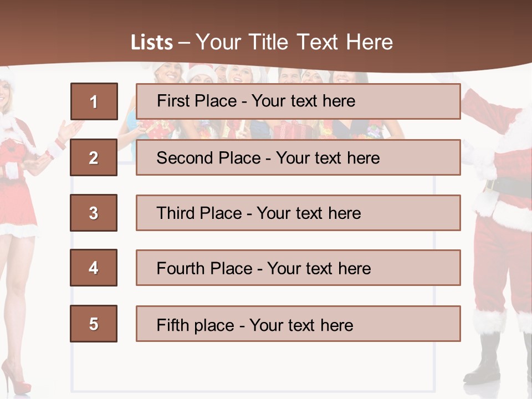Select the Fifth place text bar
Screen dimensions: 532x399
tap(298, 324)
